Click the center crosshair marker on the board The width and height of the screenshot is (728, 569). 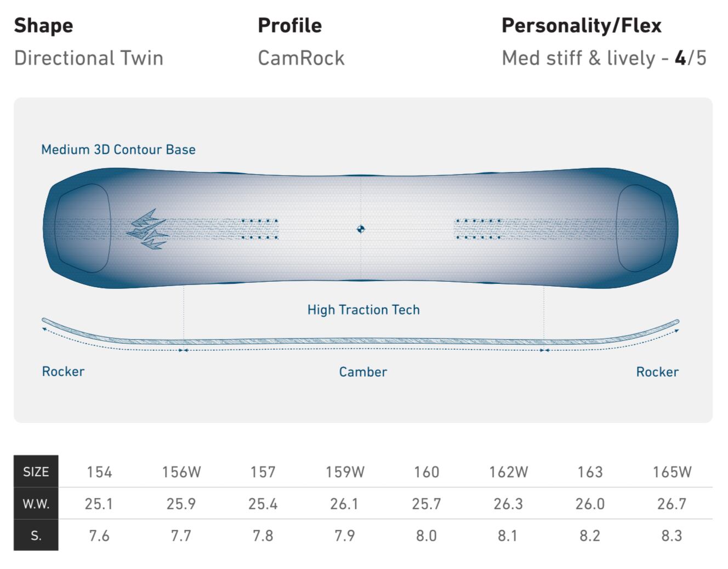coord(361,229)
